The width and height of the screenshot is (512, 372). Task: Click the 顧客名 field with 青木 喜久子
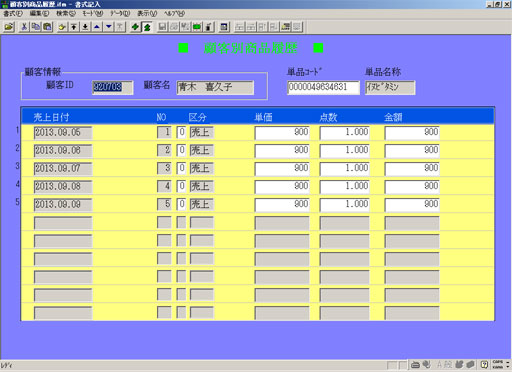click(x=215, y=88)
